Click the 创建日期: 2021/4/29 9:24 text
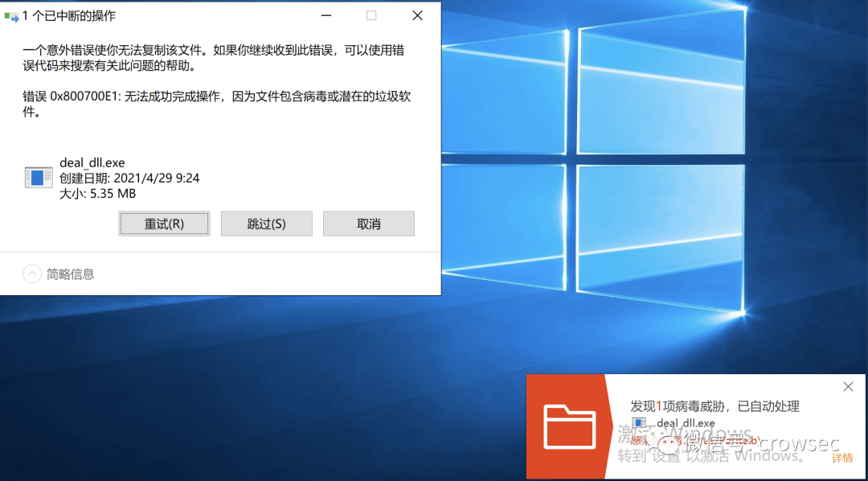This screenshot has width=868, height=481. [x=129, y=179]
